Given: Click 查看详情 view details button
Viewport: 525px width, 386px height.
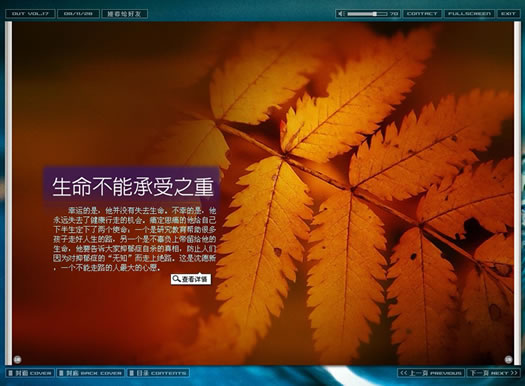Looking at the screenshot, I should click(x=191, y=279).
